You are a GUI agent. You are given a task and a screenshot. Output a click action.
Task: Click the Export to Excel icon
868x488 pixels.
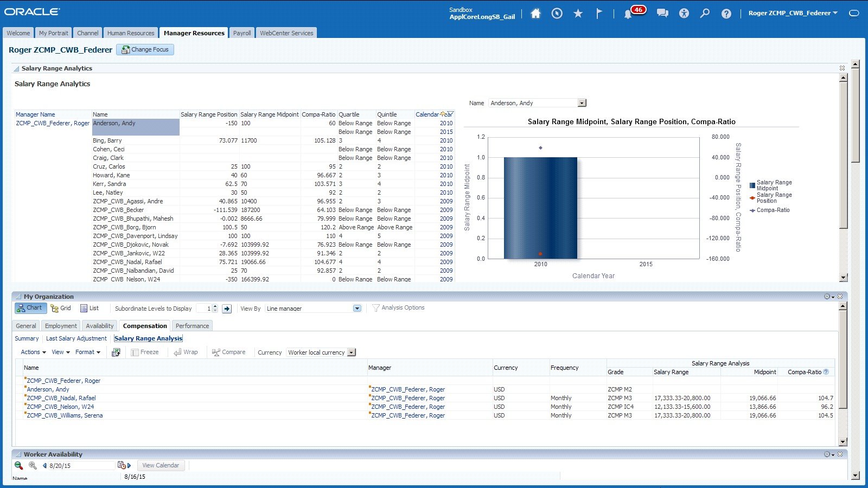(116, 352)
